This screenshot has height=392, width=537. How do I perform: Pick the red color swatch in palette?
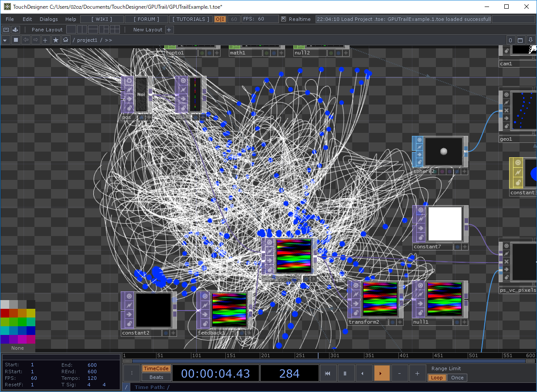[5, 313]
